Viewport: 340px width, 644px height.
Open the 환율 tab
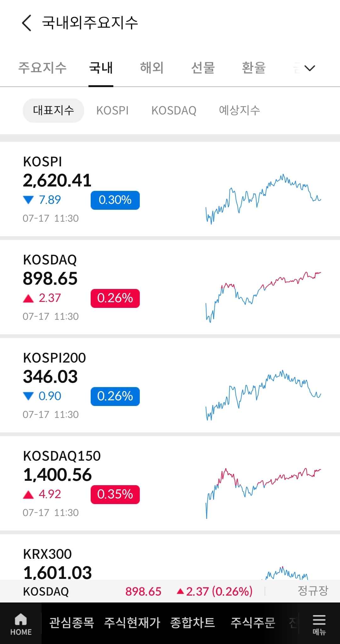click(x=254, y=68)
